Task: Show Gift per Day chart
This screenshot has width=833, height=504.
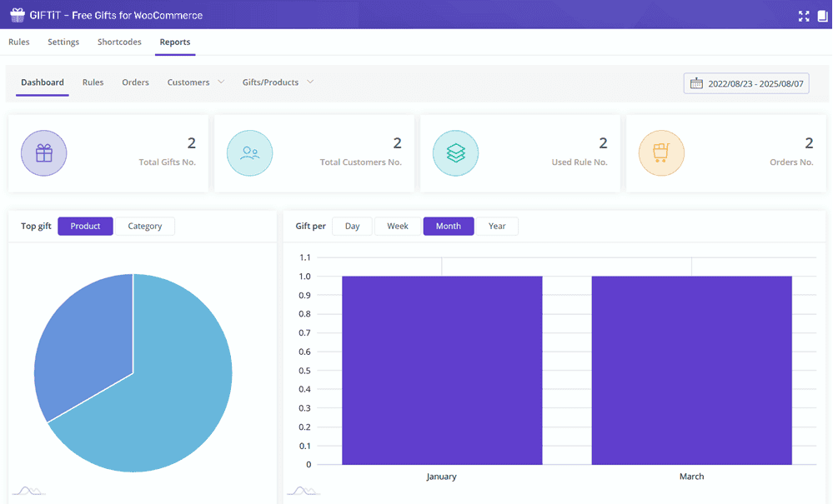Action: pyautogui.click(x=353, y=226)
